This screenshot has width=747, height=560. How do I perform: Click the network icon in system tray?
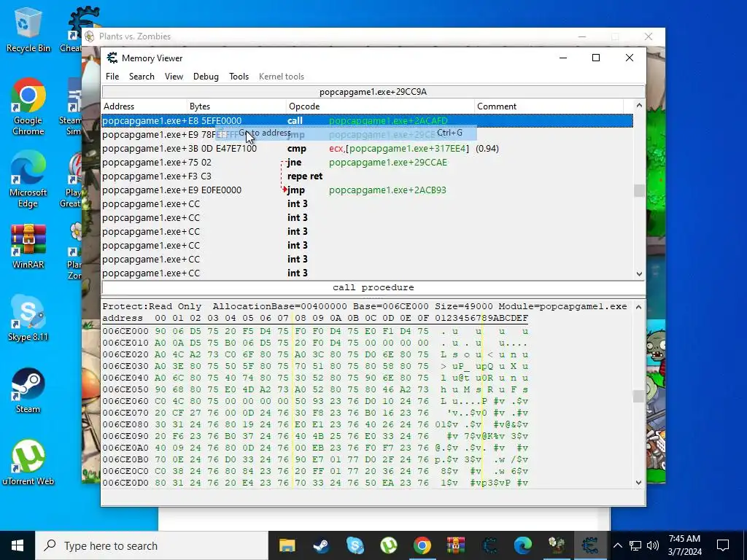(635, 545)
